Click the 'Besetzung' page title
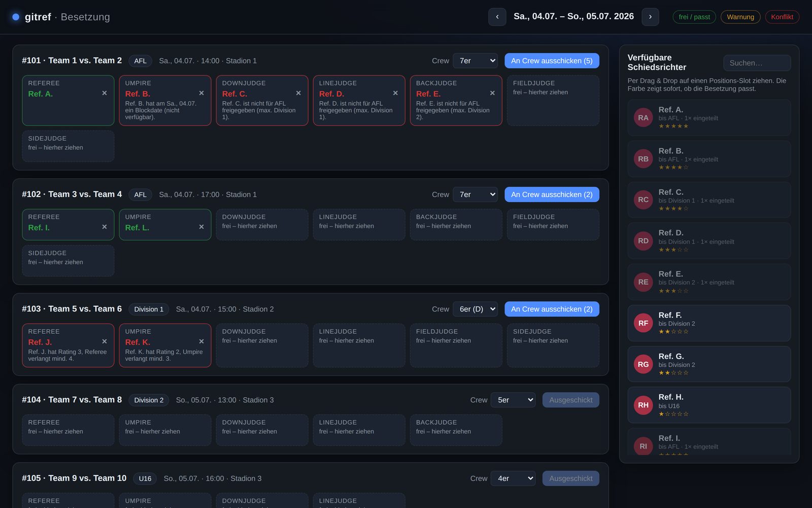Viewport: 812px width, 508px height. tap(85, 17)
